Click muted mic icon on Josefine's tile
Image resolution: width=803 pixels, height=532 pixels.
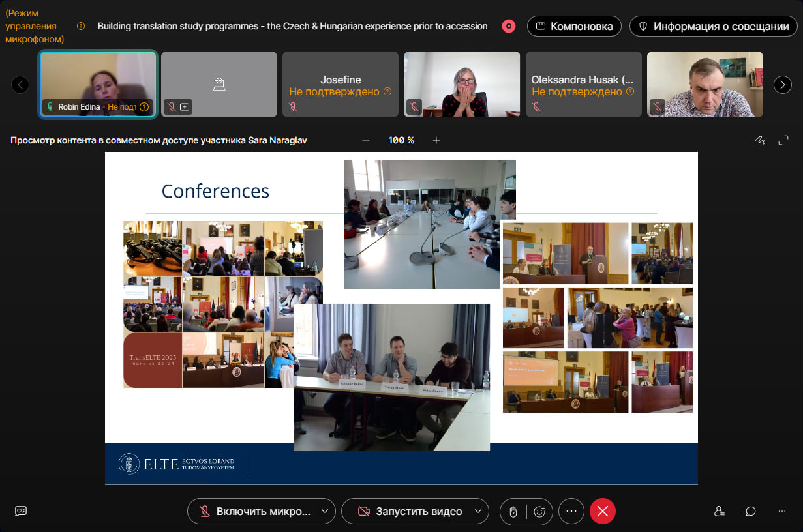coord(293,107)
